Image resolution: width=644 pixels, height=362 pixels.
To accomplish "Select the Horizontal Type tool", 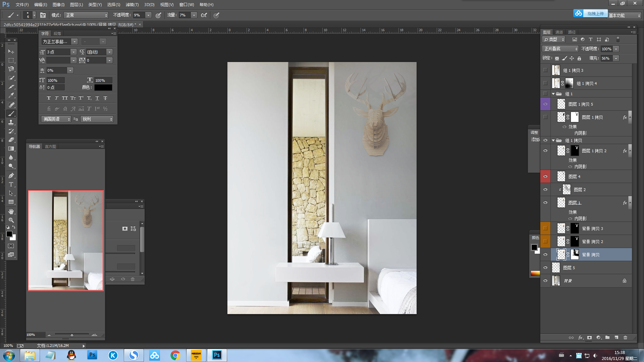I will pyautogui.click(x=11, y=184).
